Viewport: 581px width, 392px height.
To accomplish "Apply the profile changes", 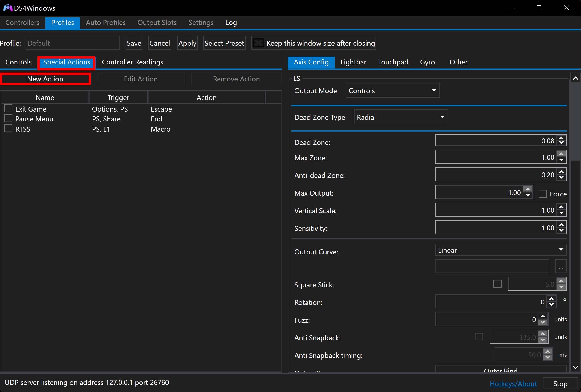I will (187, 43).
